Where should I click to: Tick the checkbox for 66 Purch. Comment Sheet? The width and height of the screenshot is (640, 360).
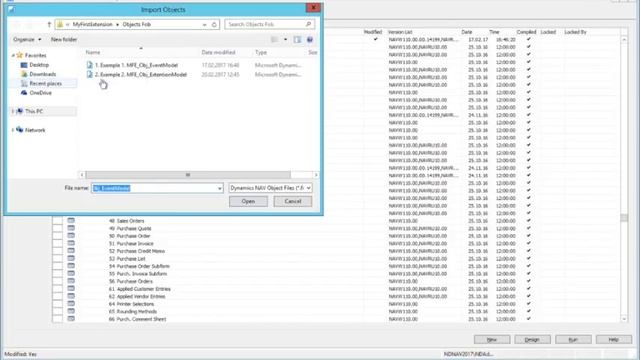58,319
